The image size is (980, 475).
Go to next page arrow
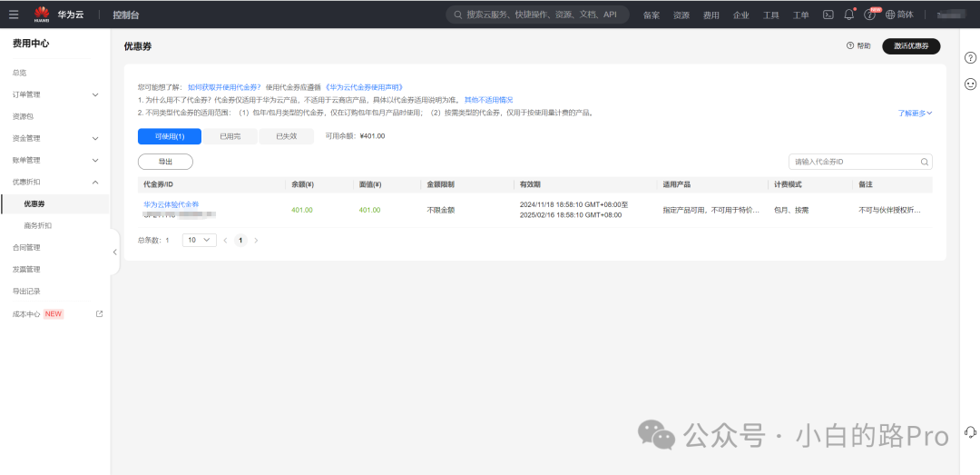coord(256,241)
